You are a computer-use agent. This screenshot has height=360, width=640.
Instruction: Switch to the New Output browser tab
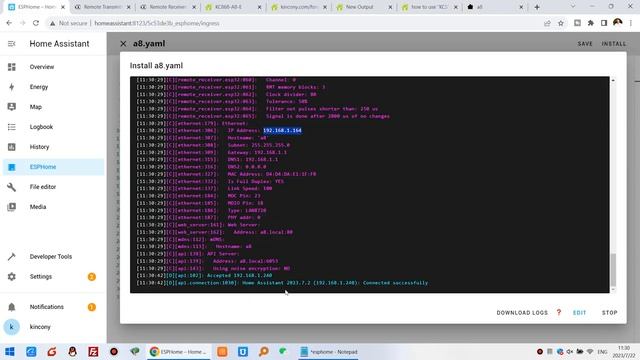pyautogui.click(x=364, y=7)
